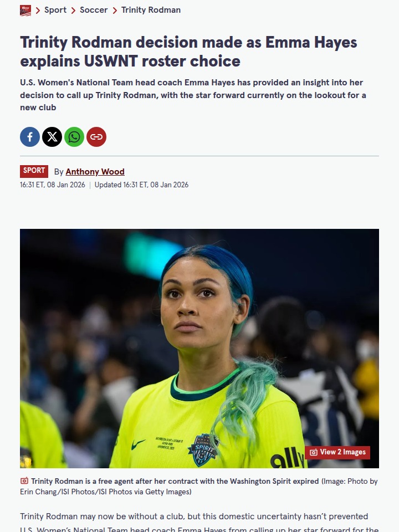Click the Mirror US home logo icon
The height and width of the screenshot is (532, 399).
coord(25,11)
